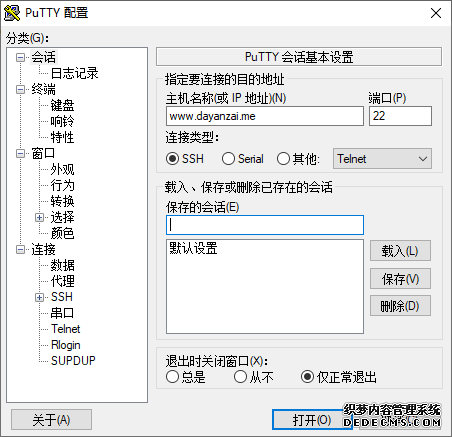Open the Rlogin settings category
The width and height of the screenshot is (452, 437).
point(66,345)
